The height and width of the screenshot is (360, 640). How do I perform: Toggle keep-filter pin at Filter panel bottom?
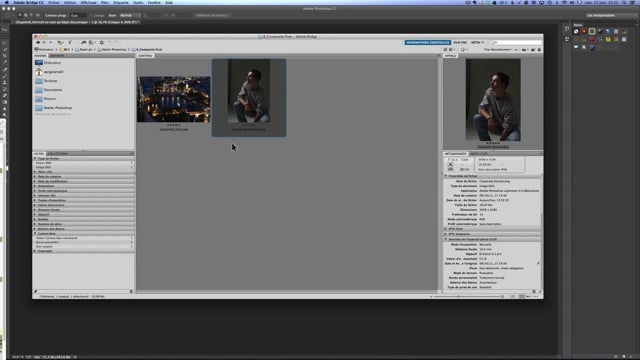36,291
